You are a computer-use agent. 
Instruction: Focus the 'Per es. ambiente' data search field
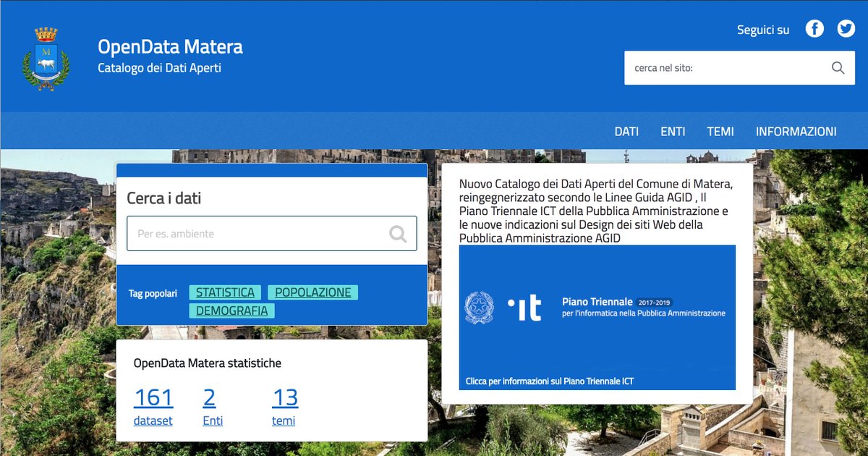point(272,234)
